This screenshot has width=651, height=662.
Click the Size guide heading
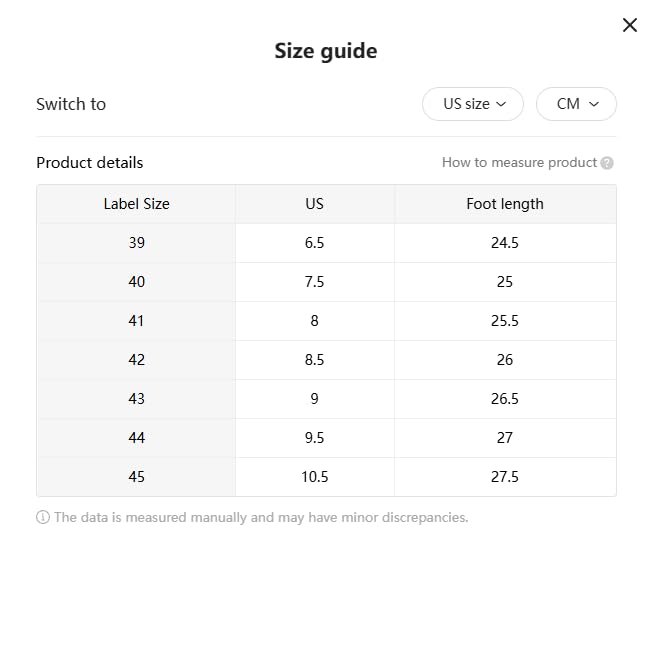point(326,51)
